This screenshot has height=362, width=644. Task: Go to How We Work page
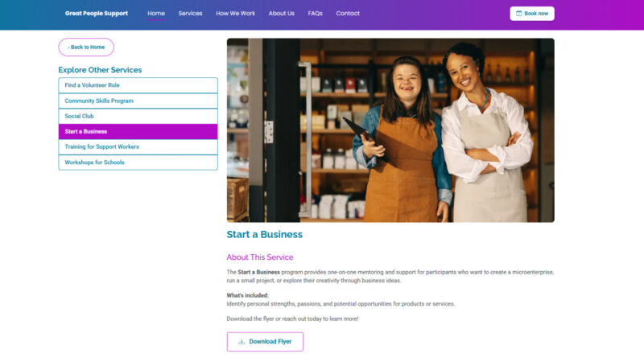coord(235,14)
